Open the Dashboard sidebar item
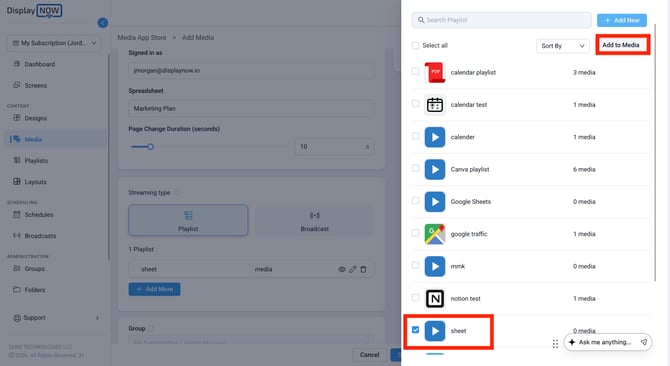The height and width of the screenshot is (366, 670). coord(39,64)
